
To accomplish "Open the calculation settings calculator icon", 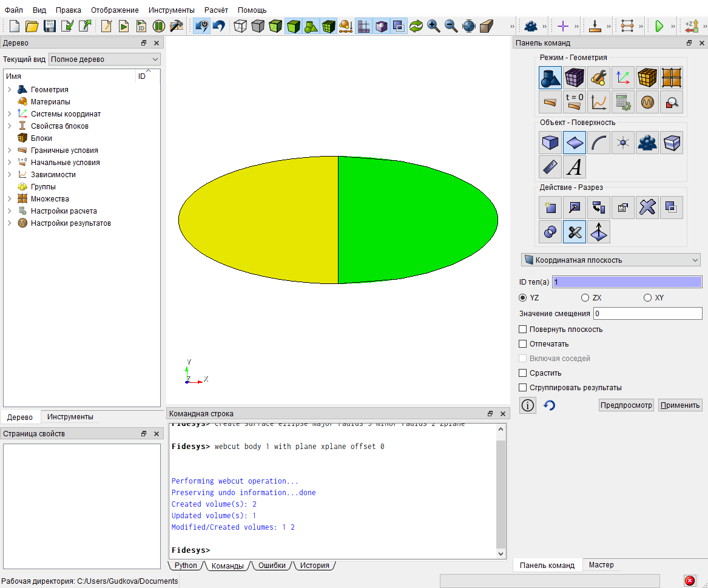I will tap(623, 102).
